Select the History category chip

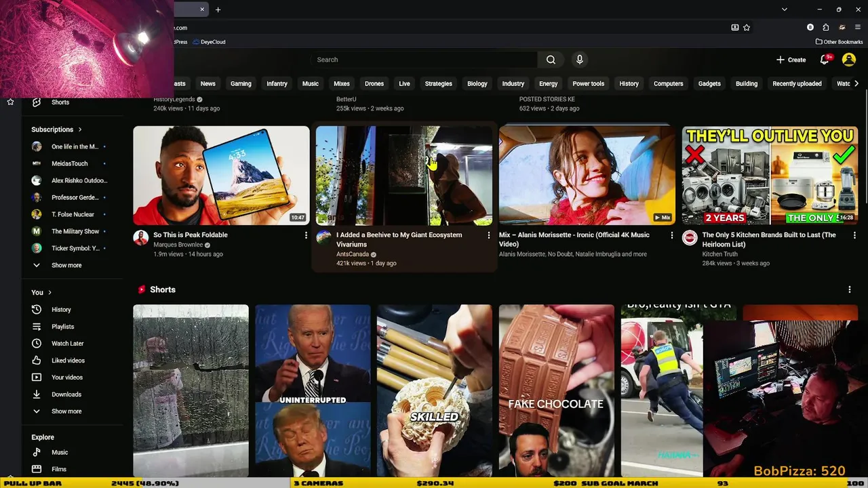[x=629, y=84]
